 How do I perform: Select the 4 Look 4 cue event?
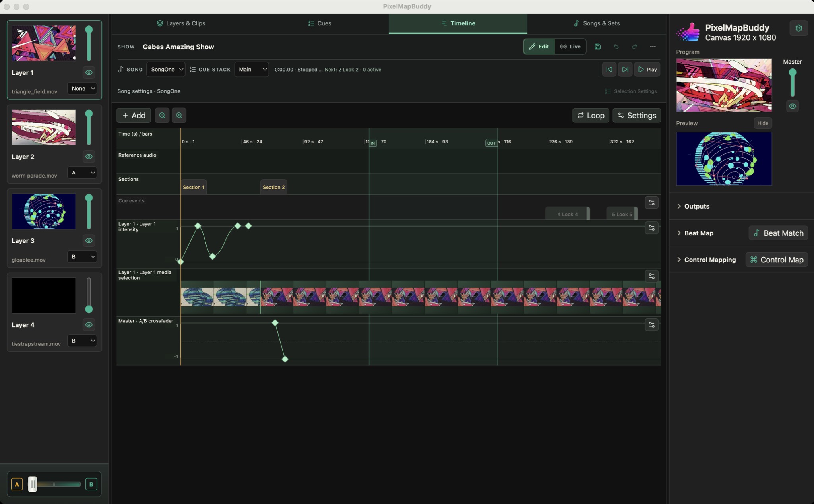point(568,214)
